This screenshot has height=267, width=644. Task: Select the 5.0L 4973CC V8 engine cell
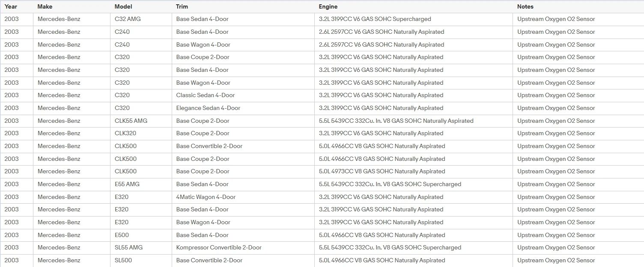click(413, 172)
